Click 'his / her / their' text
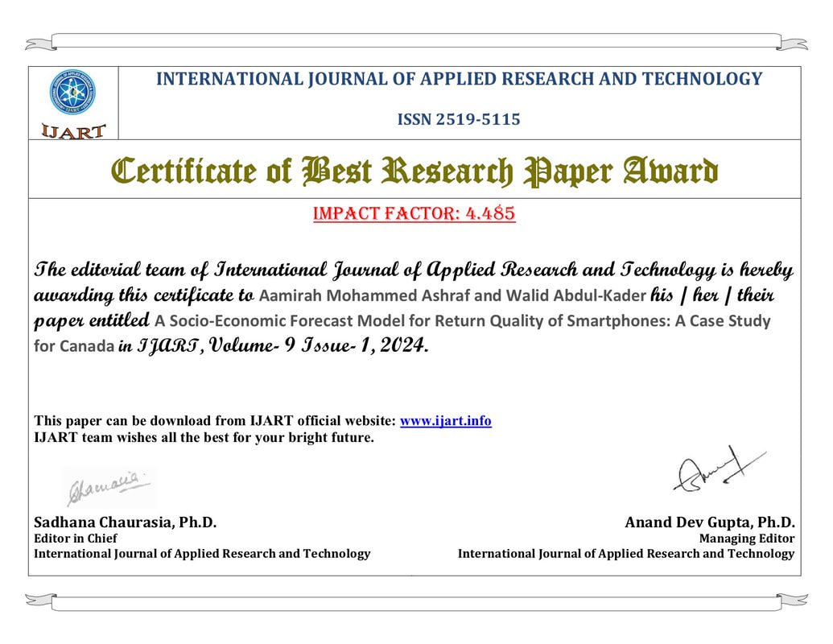Viewport: 833px width, 644px height. pyautogui.click(x=712, y=295)
